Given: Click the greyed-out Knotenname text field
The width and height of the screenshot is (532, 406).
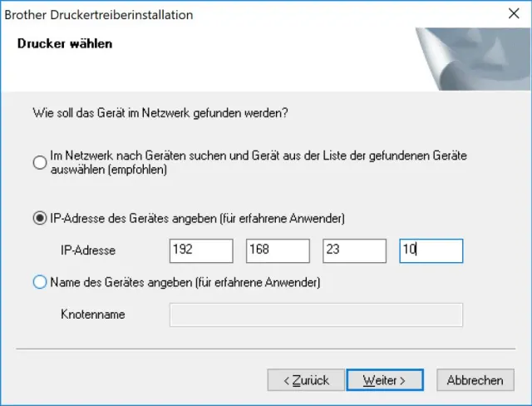Looking at the screenshot, I should 316,314.
